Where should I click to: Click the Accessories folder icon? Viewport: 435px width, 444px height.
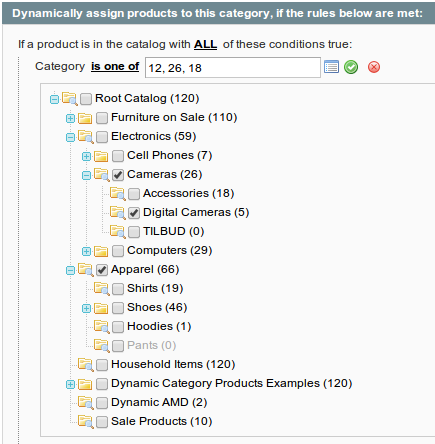point(118,194)
